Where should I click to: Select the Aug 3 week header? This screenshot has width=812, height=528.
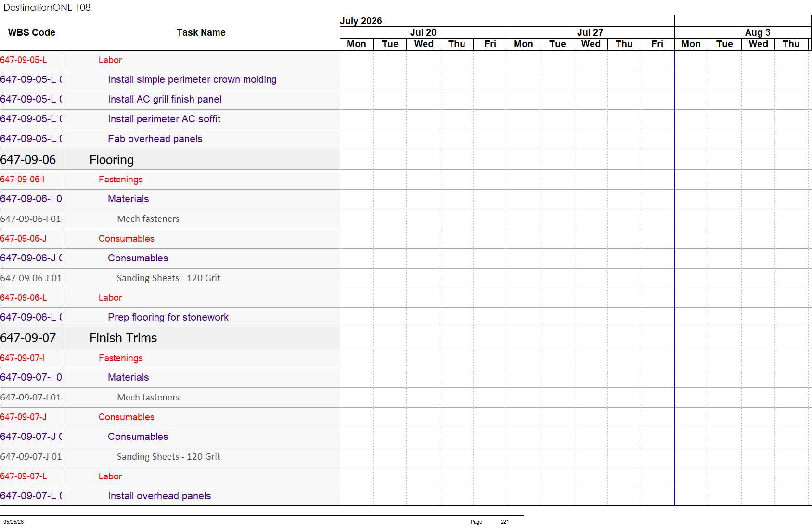tap(757, 32)
